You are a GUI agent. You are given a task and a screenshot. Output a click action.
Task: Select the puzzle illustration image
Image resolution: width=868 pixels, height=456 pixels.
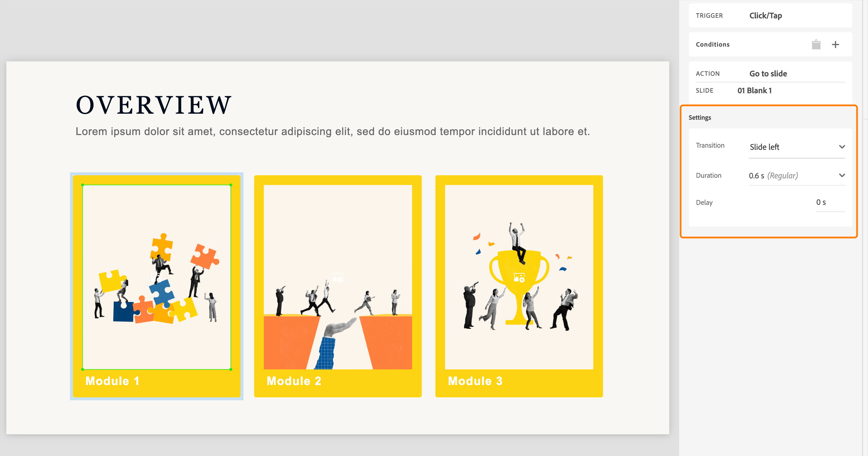[x=157, y=277]
